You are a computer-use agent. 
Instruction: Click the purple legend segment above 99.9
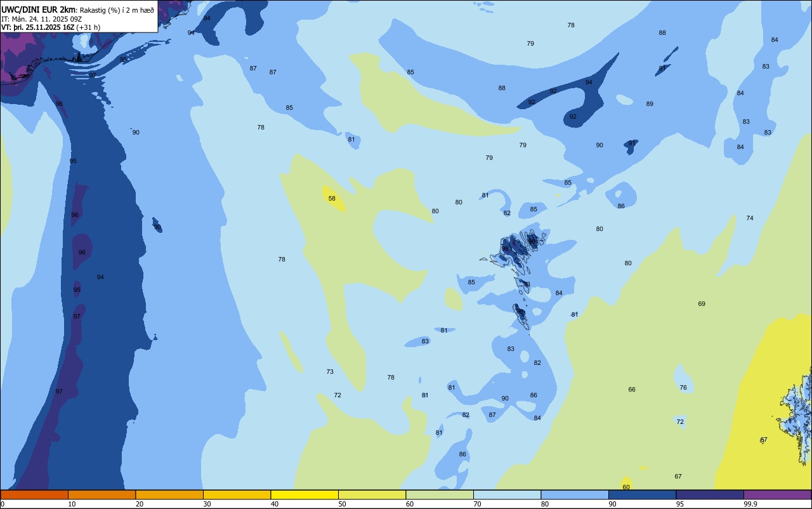pos(777,494)
